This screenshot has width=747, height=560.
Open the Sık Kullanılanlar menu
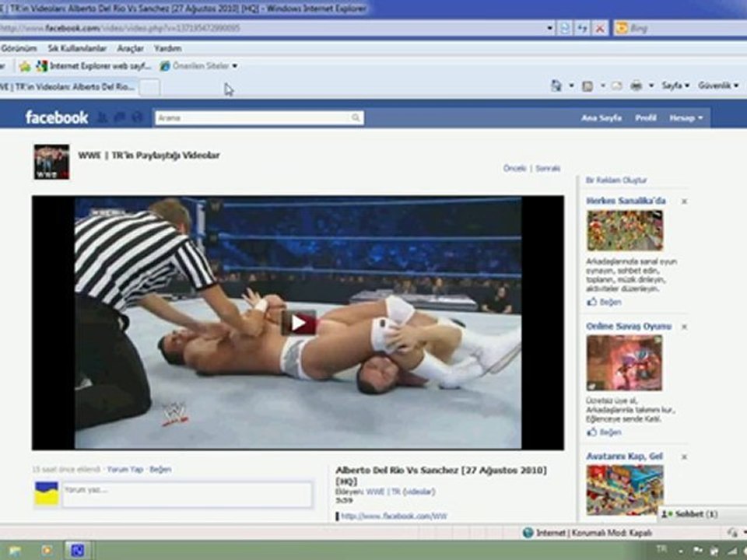[77, 48]
